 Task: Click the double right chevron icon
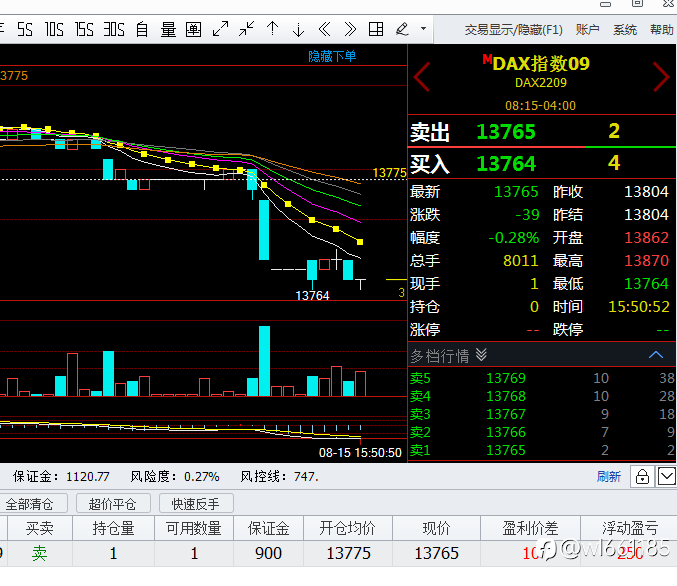[350, 29]
